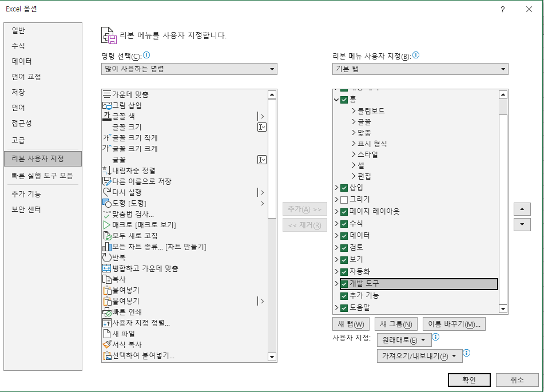Viewport: 544px width, 392px height.
Task: Click info icon beside 원래대로 button
Action: [436, 337]
